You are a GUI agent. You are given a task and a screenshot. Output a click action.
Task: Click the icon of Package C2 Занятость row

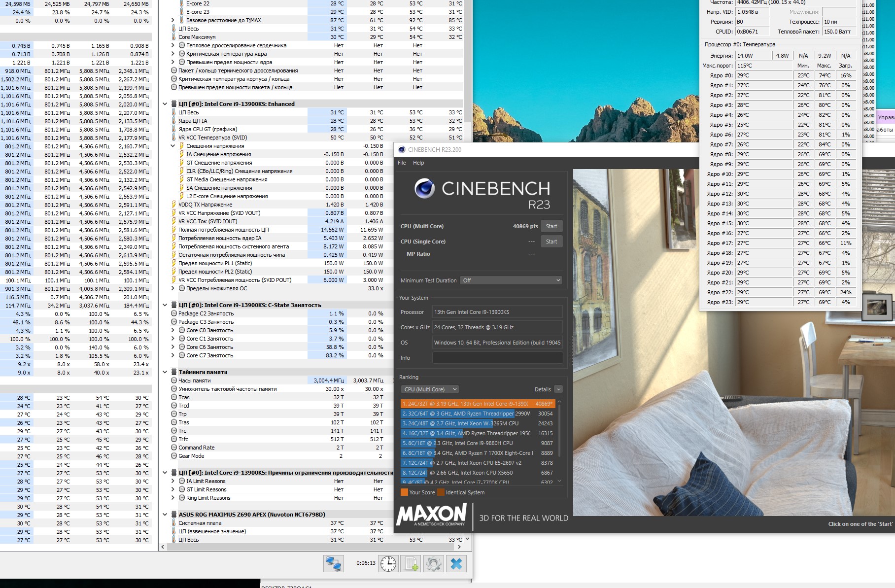(174, 313)
